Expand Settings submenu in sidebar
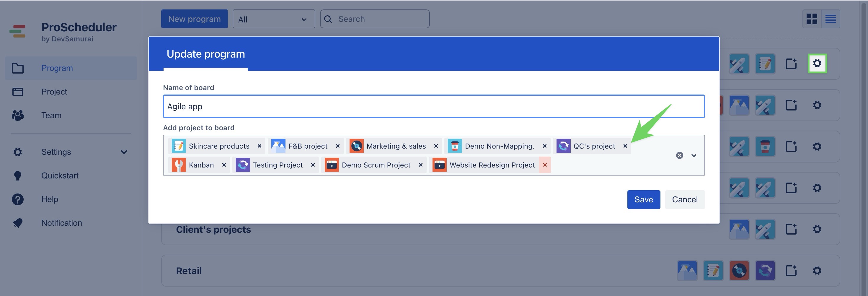Image resolution: width=868 pixels, height=296 pixels. click(x=124, y=152)
